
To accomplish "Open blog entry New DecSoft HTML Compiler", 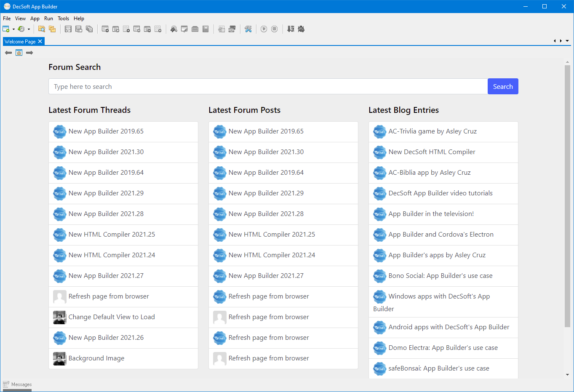I will pyautogui.click(x=443, y=152).
